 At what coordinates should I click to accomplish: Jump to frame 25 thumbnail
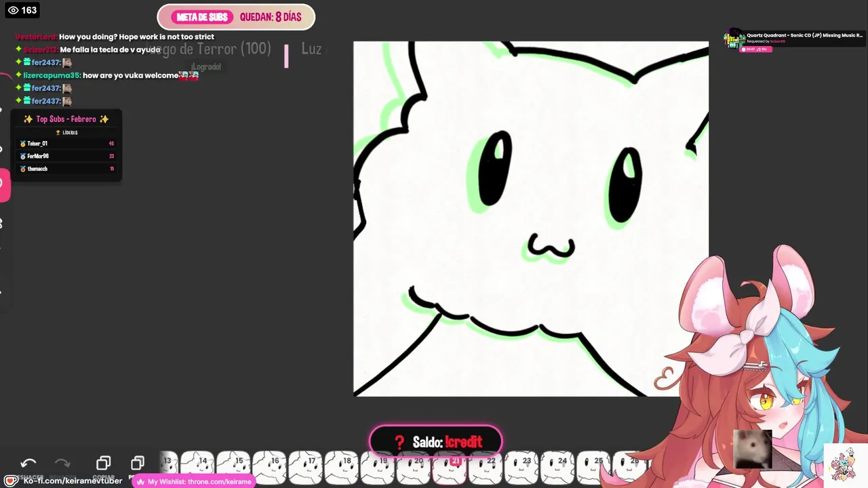(592, 468)
